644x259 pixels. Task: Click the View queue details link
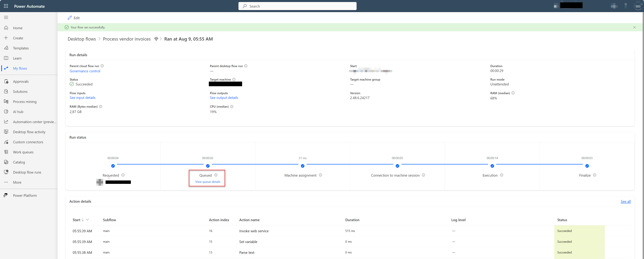pos(207,182)
